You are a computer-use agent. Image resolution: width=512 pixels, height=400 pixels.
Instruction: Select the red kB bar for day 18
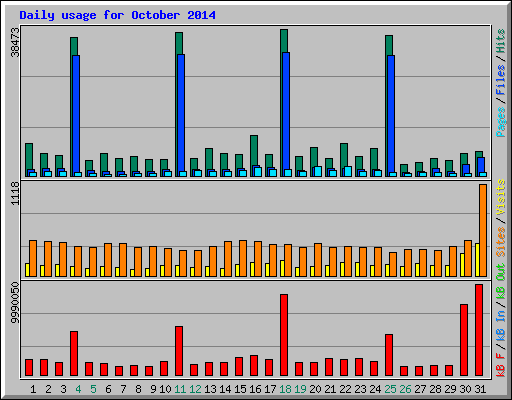(284, 335)
